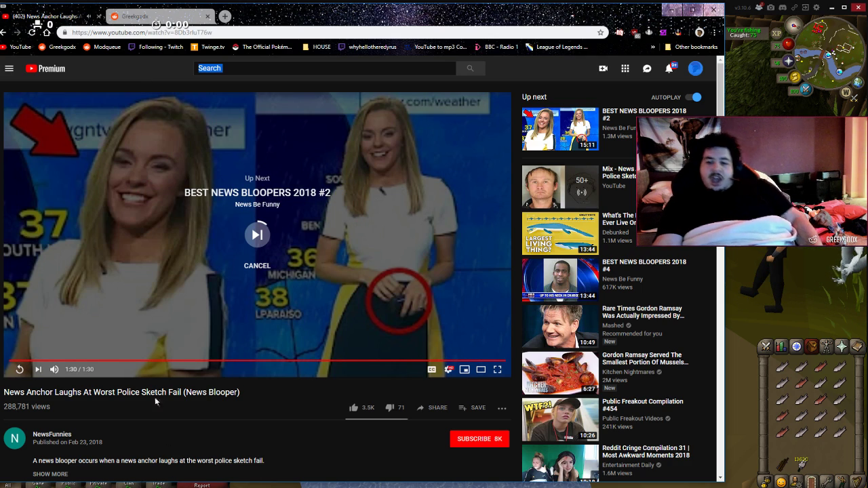Toggle the Autoplay switch
This screenshot has width=868, height=488.
coord(694,97)
